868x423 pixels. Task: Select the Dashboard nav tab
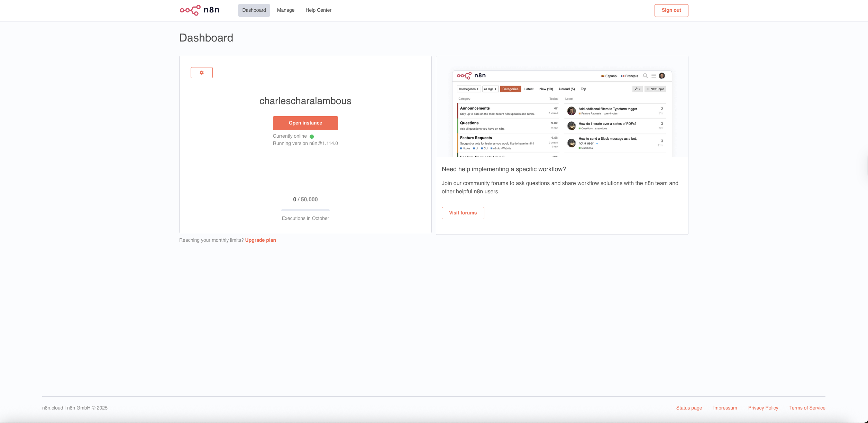[254, 10]
